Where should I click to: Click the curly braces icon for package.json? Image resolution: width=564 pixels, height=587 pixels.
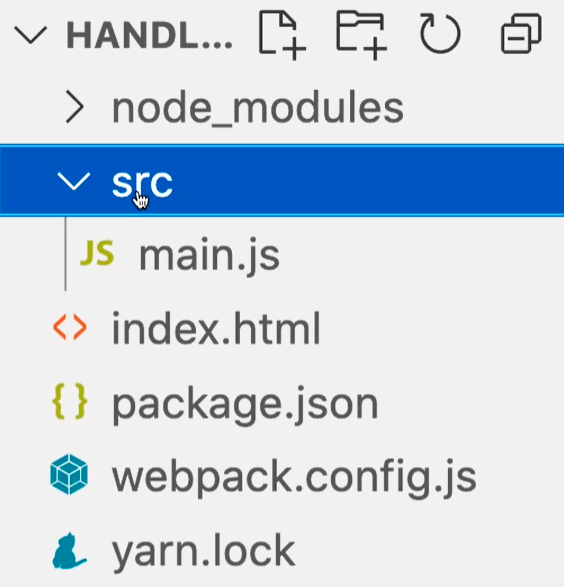tap(70, 401)
